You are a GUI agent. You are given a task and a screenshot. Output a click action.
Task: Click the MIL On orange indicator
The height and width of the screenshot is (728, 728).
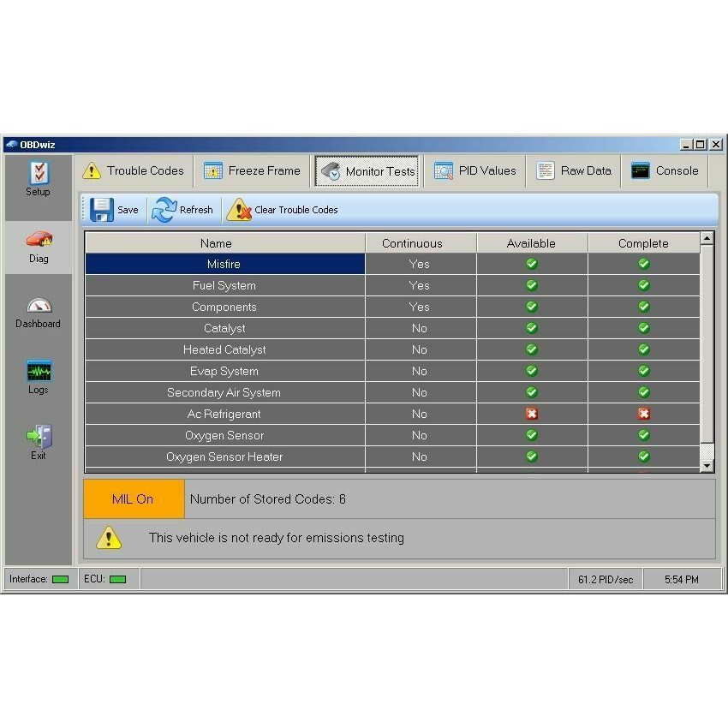coord(134,499)
